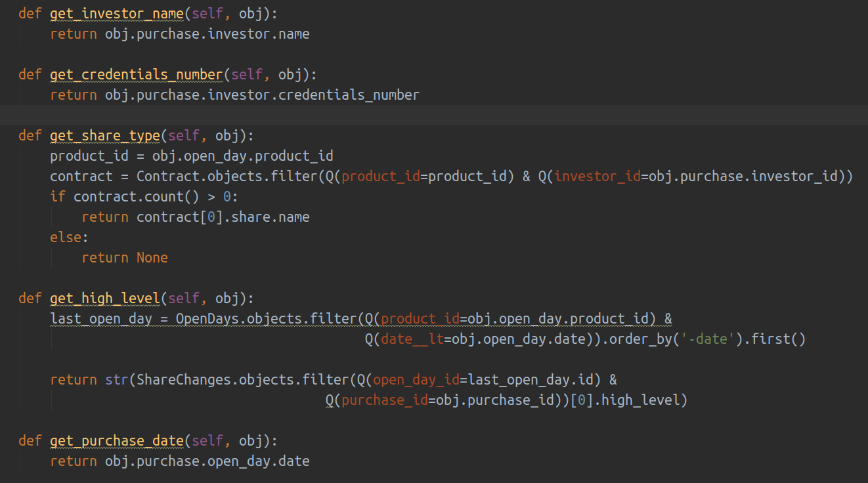This screenshot has height=483, width=868.
Task: Click 'OpenDays.objects.filter' call
Action: tap(267, 318)
